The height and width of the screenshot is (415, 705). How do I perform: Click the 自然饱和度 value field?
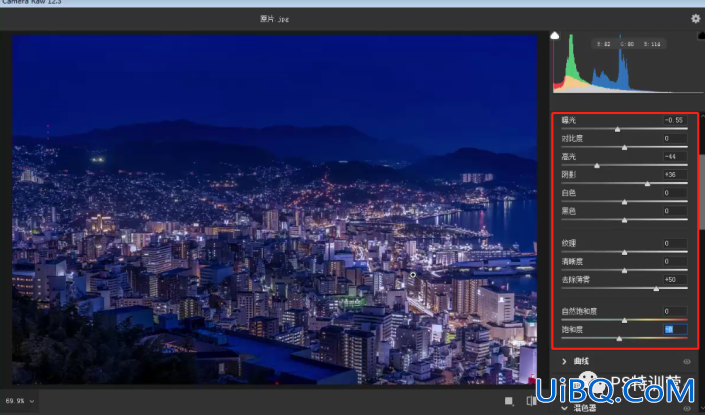click(675, 311)
